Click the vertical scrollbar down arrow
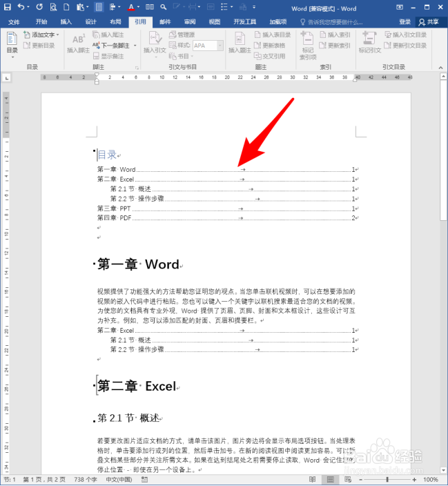Viewport: 448px width, 486px height. (443, 471)
